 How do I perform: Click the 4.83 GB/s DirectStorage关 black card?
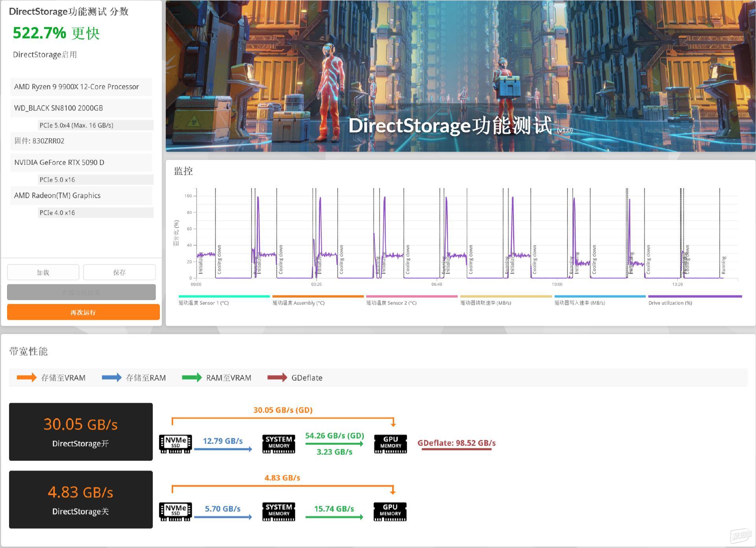pyautogui.click(x=81, y=500)
